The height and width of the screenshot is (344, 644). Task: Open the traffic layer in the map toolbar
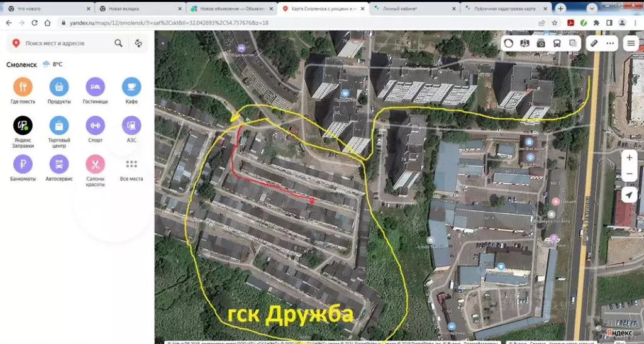508,43
